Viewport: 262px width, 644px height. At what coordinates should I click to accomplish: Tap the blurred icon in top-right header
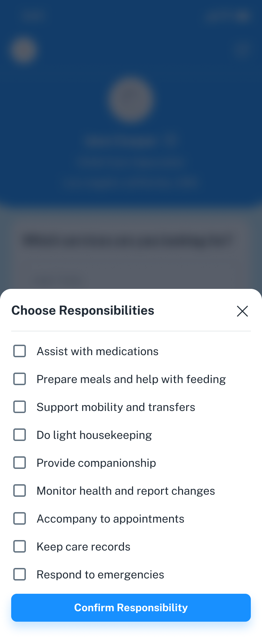tap(242, 50)
